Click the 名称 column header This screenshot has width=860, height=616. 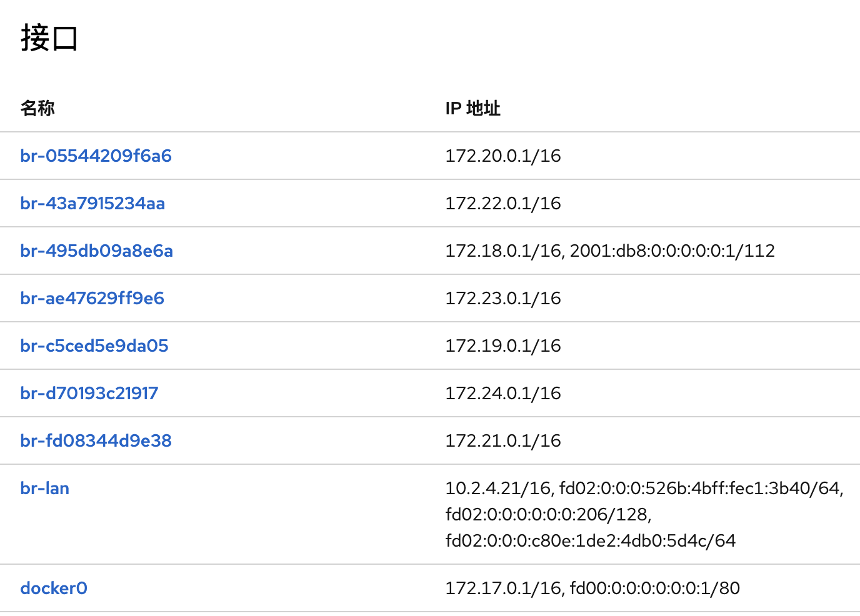click(37, 108)
